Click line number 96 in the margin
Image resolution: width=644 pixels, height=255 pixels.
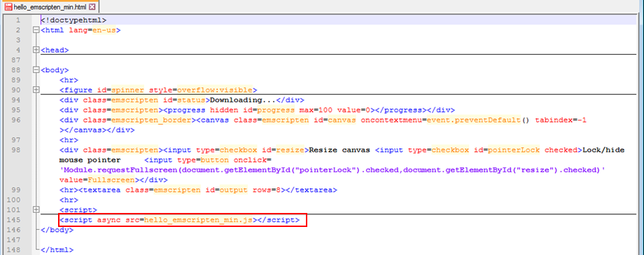pos(15,120)
